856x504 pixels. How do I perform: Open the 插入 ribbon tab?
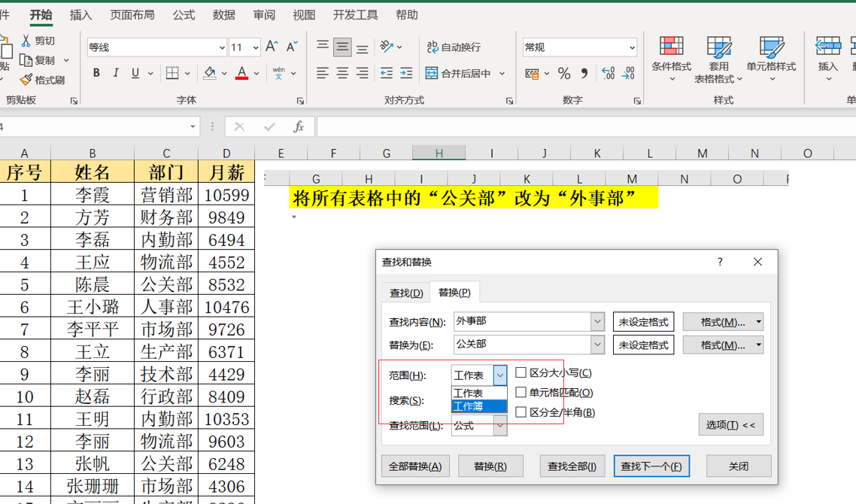point(80,15)
